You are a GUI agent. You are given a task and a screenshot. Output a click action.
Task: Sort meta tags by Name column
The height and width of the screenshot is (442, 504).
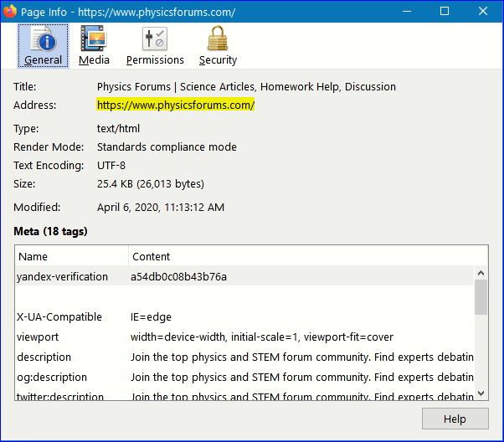71,256
